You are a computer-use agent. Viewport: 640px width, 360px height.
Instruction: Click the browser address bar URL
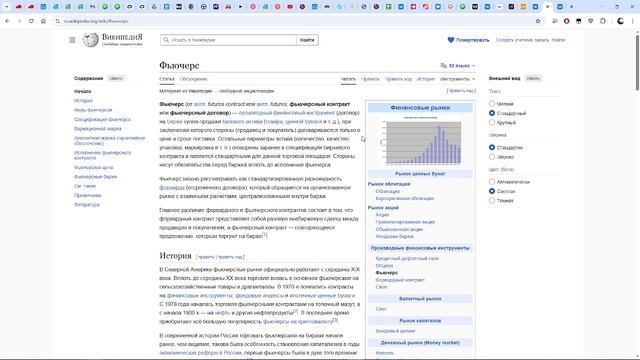96,21
